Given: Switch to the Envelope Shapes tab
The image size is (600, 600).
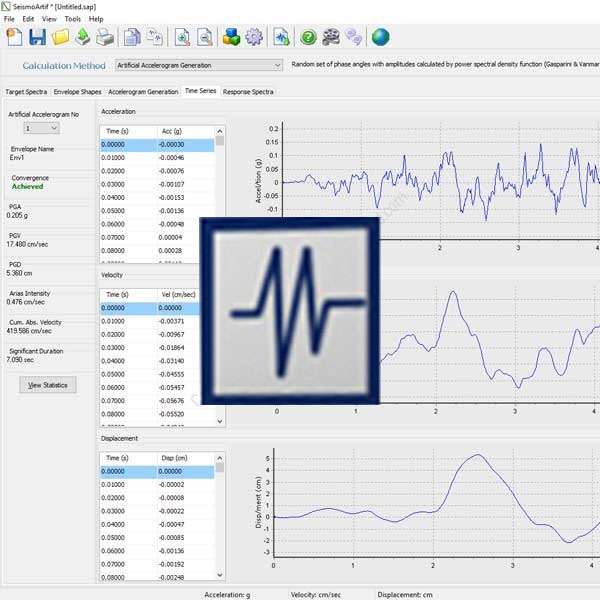Looking at the screenshot, I should (78, 91).
